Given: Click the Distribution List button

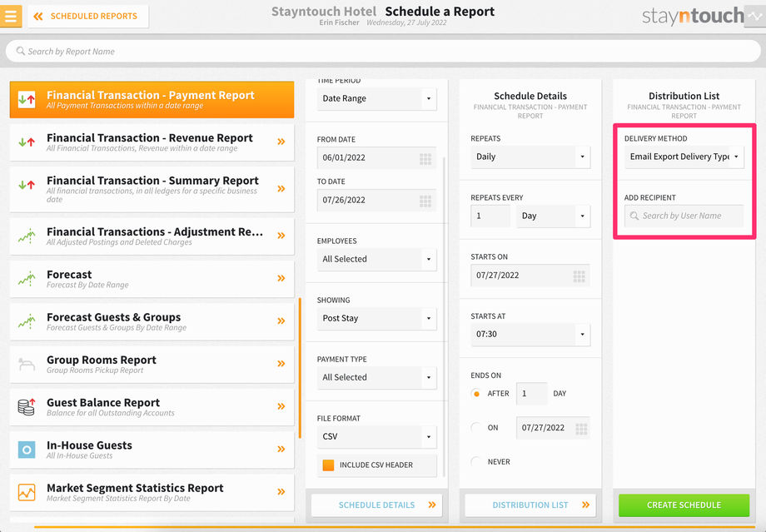Looking at the screenshot, I should click(x=530, y=505).
